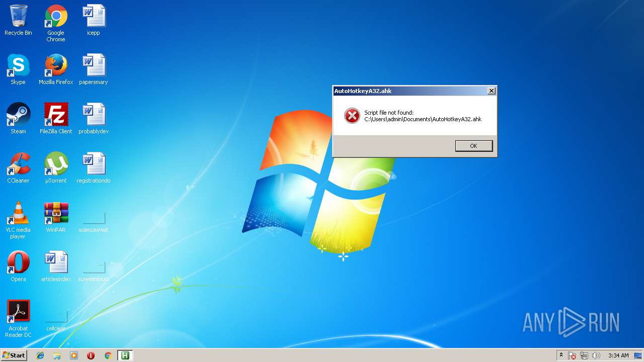Select the Acrobat Reader DC shortcut

(x=18, y=319)
